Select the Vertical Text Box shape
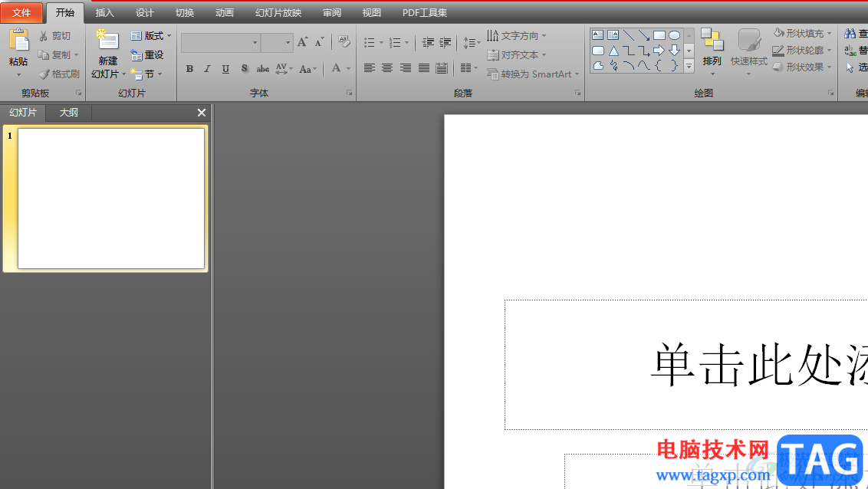This screenshot has width=868, height=489. pos(613,35)
